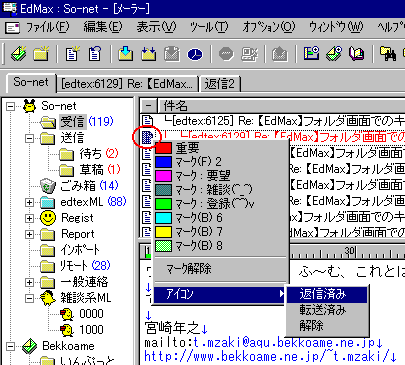Click the blue download-arrow receive mail icon

pyautogui.click(x=126, y=53)
